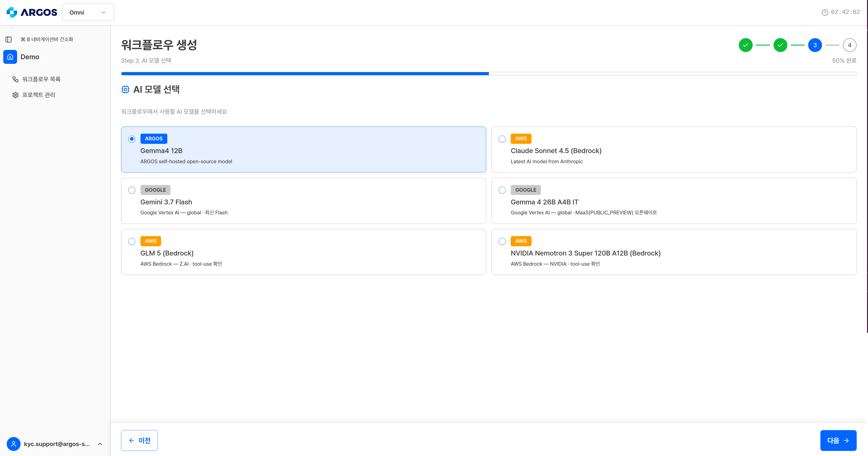Click the ARGOS provider badge
868x456 pixels.
coord(154,139)
